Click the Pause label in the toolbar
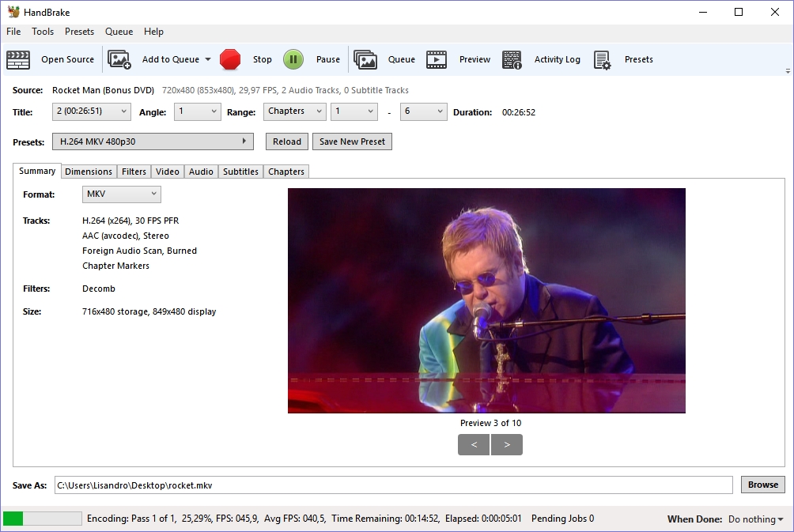 click(x=328, y=60)
